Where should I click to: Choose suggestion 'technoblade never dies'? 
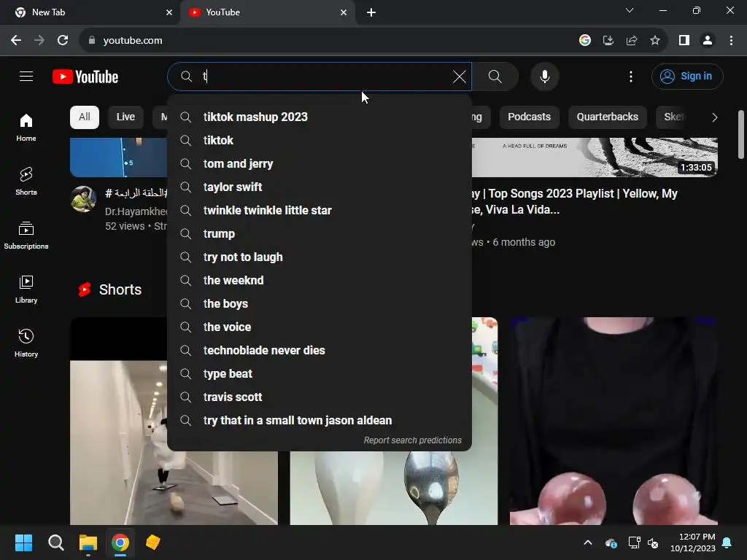pyautogui.click(x=320, y=351)
